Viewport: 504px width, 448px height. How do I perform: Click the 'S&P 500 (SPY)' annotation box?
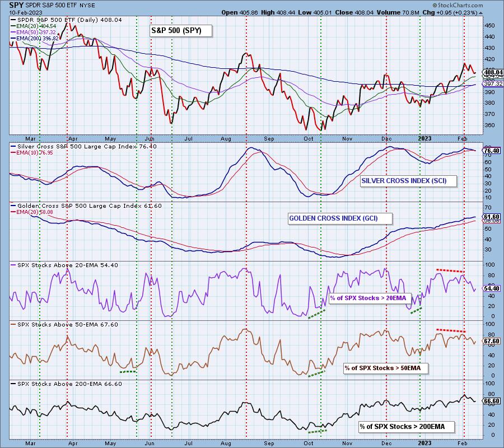click(181, 31)
